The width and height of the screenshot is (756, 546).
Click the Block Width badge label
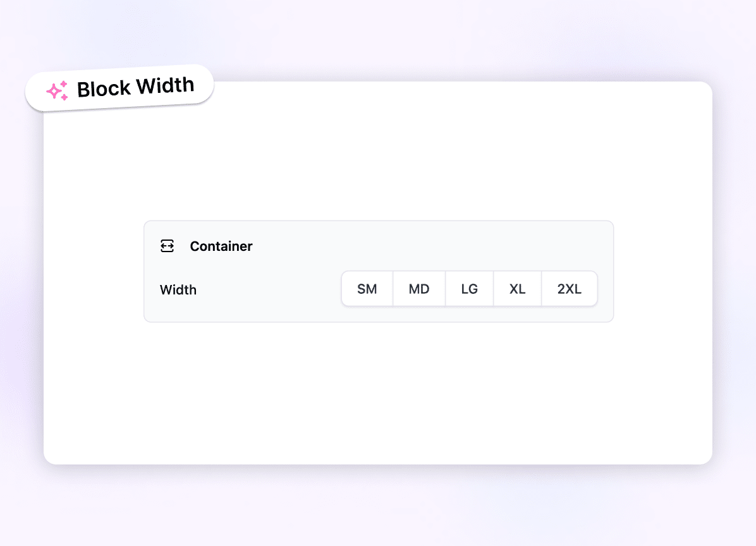[135, 87]
